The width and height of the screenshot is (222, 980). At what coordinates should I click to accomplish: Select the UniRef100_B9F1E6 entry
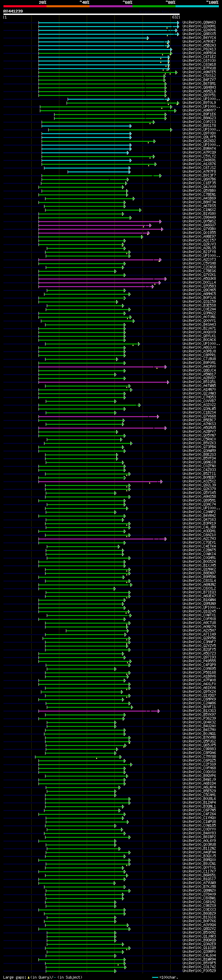[199, 114]
